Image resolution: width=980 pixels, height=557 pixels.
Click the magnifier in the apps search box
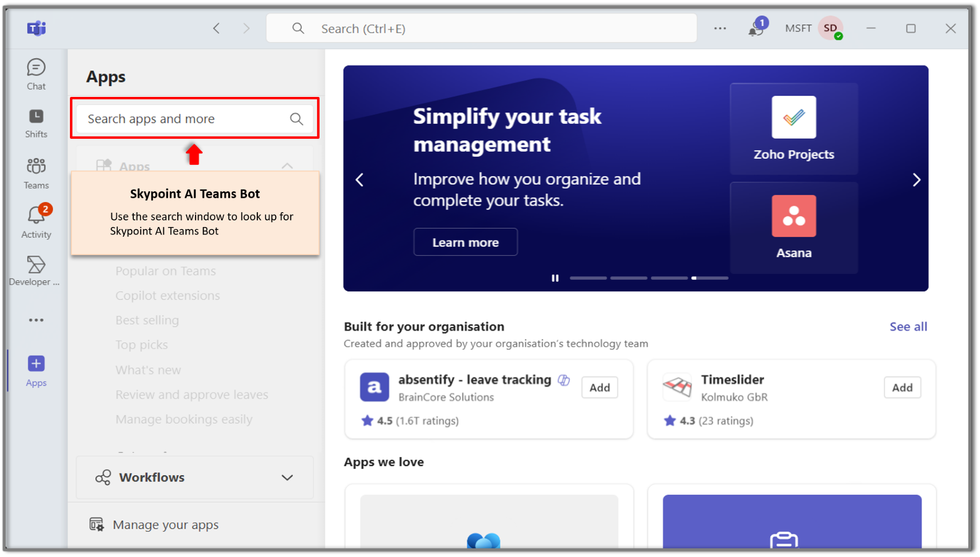297,119
